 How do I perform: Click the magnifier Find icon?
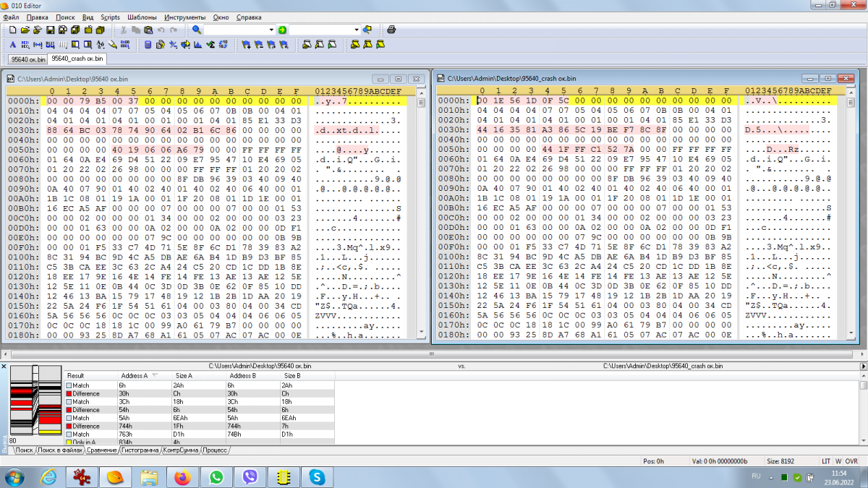pos(197,30)
